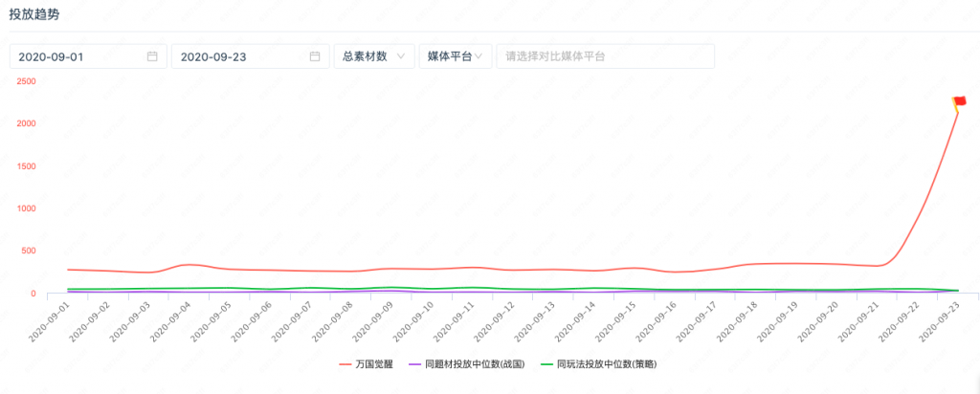Click the 投放趋势 heading
The image size is (980, 394).
point(34,15)
